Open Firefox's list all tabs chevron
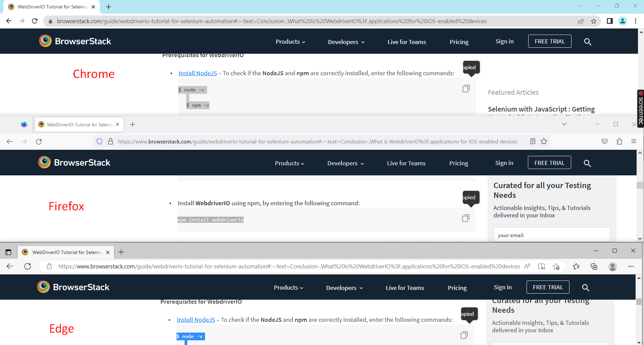644x345 pixels. pyautogui.click(x=564, y=124)
